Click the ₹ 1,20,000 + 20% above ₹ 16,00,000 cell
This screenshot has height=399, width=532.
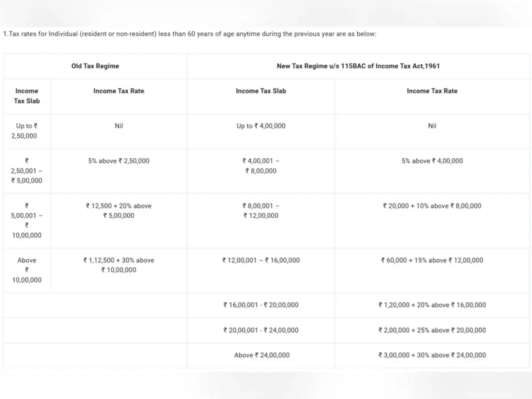[432, 305]
